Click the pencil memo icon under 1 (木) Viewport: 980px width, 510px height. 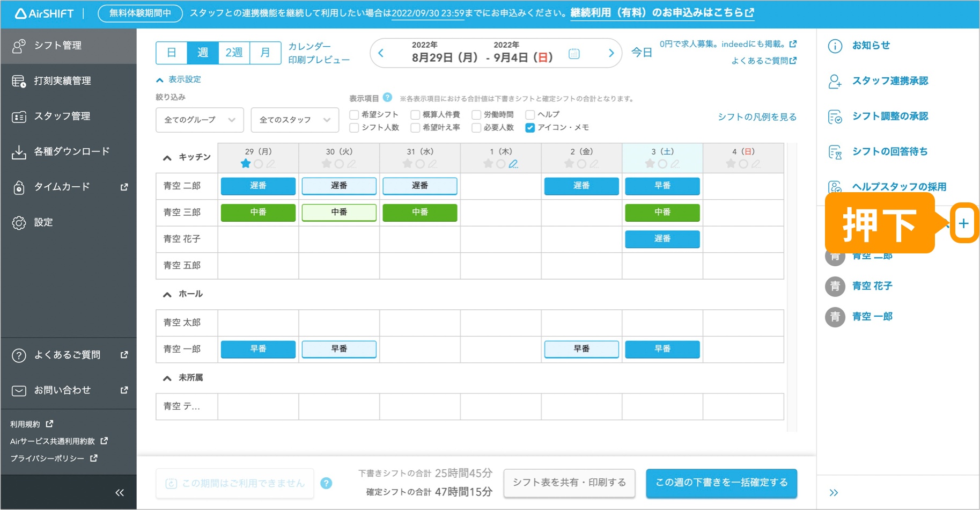point(513,164)
